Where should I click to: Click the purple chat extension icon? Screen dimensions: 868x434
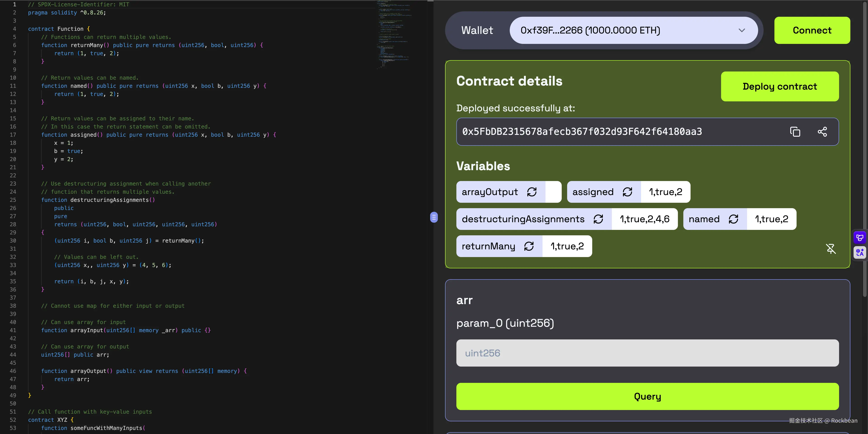click(x=860, y=238)
